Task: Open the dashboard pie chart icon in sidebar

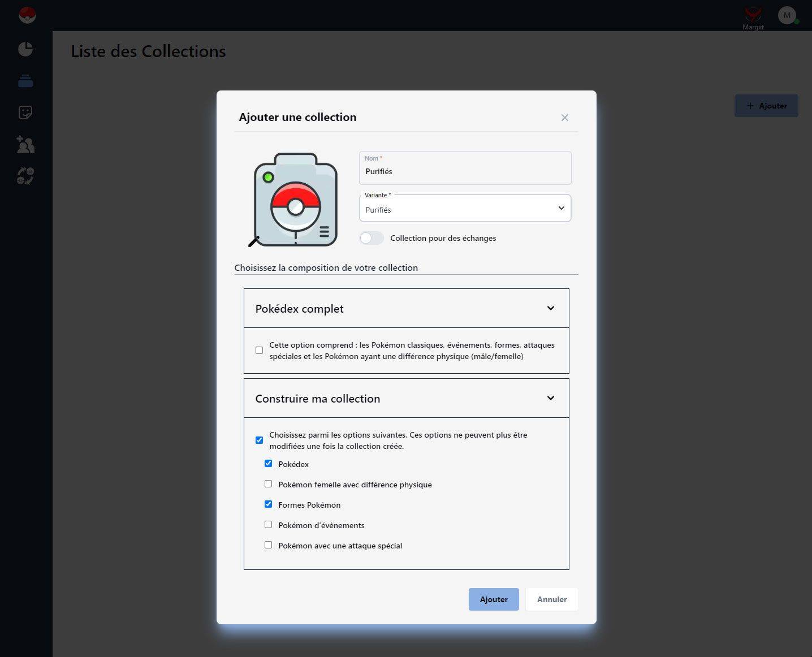Action: click(25, 49)
